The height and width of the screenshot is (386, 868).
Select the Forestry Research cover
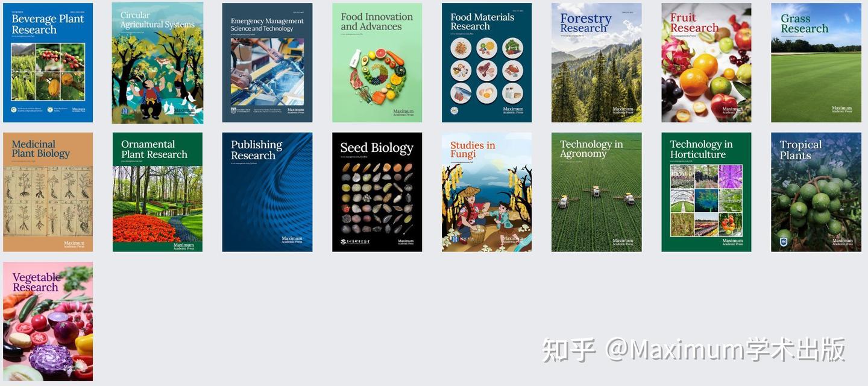point(596,63)
